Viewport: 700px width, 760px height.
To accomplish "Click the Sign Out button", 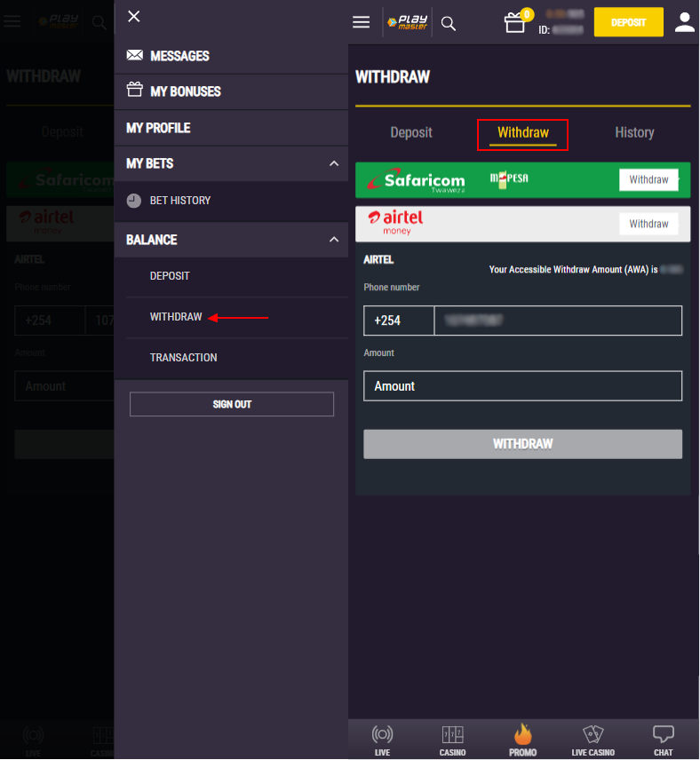I will 231,404.
